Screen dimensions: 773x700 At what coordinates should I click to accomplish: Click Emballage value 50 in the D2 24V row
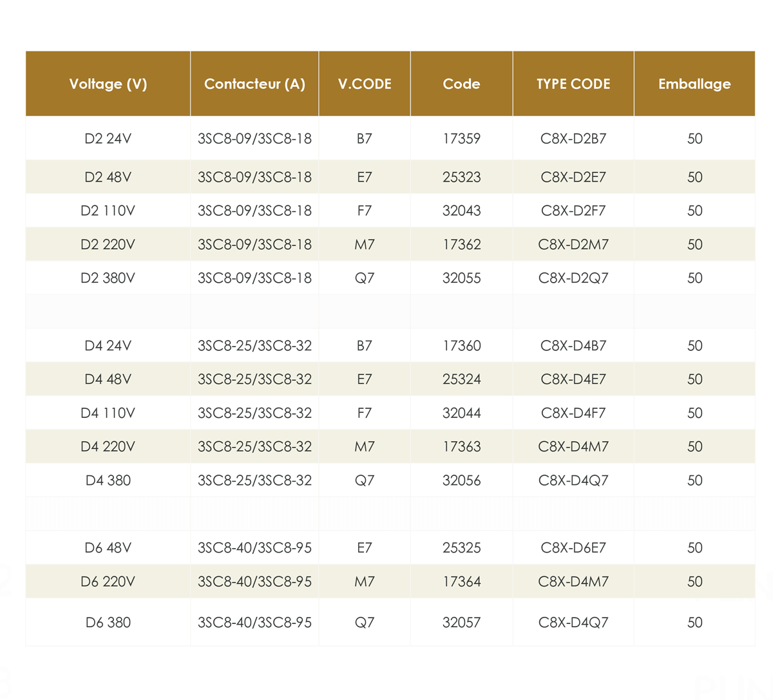pos(694,138)
